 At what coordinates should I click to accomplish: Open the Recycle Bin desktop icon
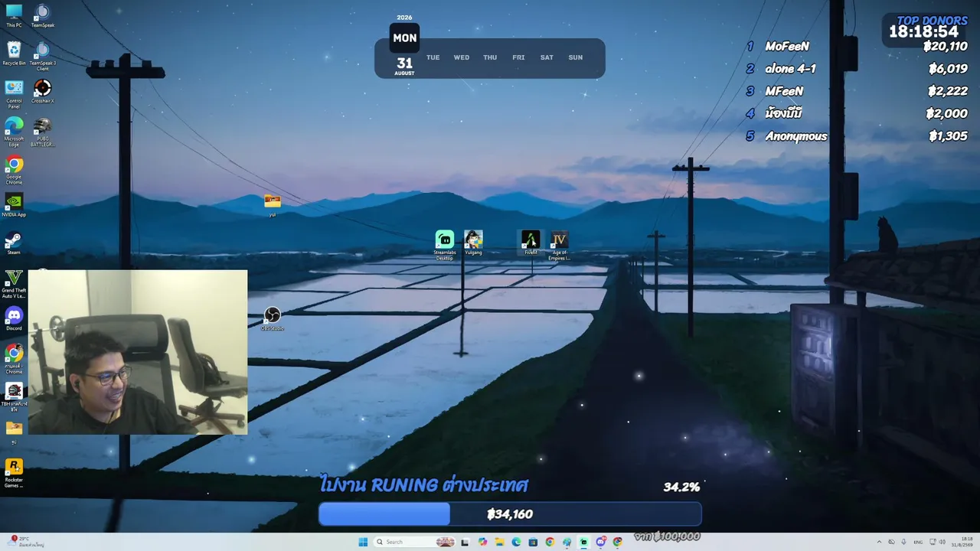(14, 54)
